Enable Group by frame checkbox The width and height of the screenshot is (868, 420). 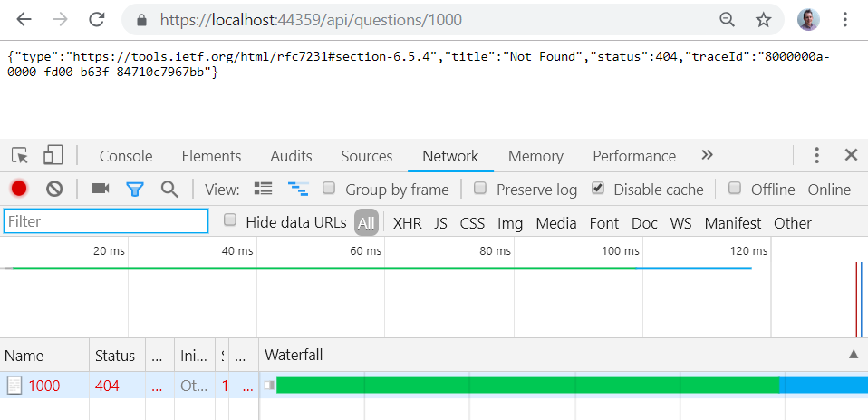[330, 189]
